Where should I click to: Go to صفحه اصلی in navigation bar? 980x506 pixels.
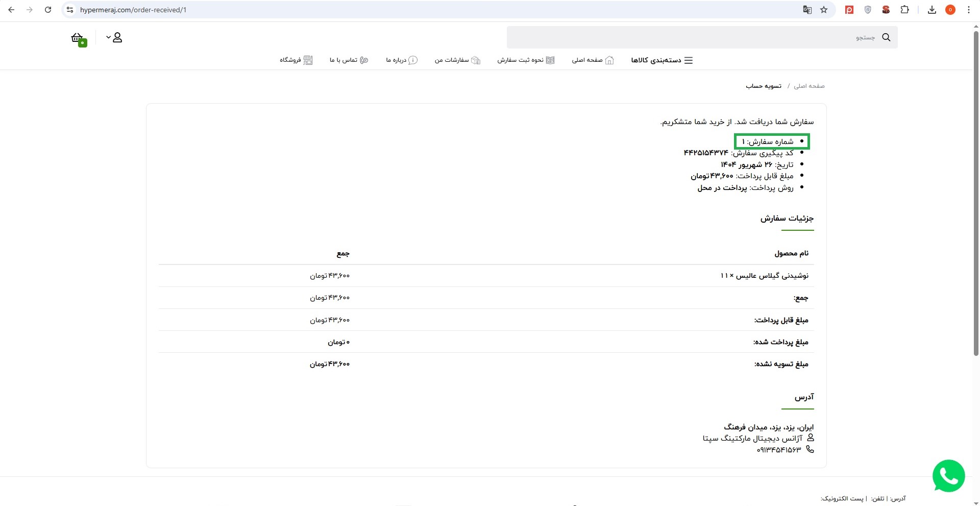(x=593, y=60)
